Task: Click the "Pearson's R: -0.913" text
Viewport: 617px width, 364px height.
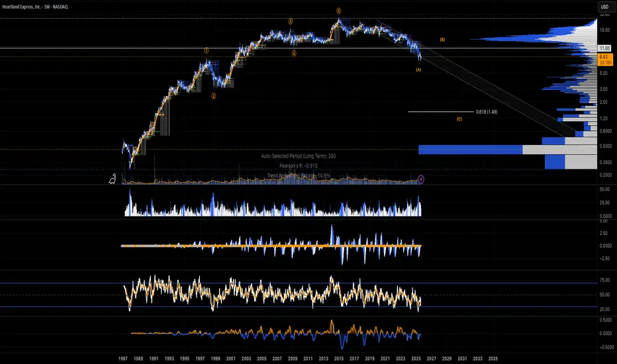Action: (x=299, y=165)
